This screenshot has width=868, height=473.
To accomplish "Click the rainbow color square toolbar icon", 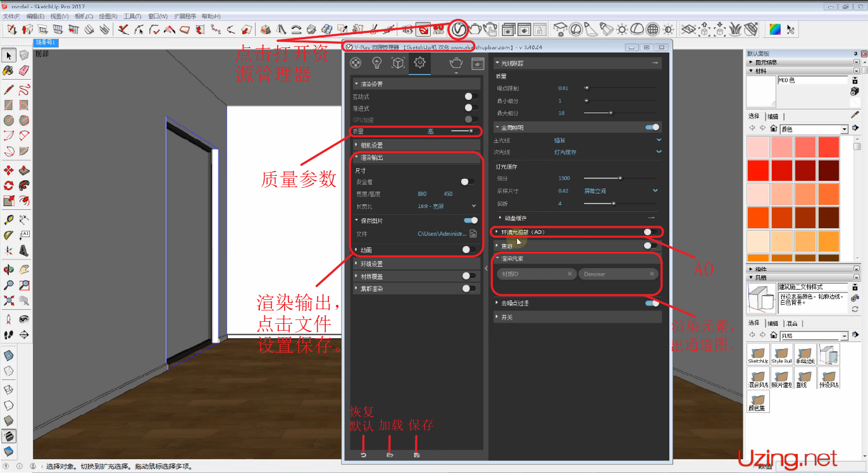I will click(774, 29).
